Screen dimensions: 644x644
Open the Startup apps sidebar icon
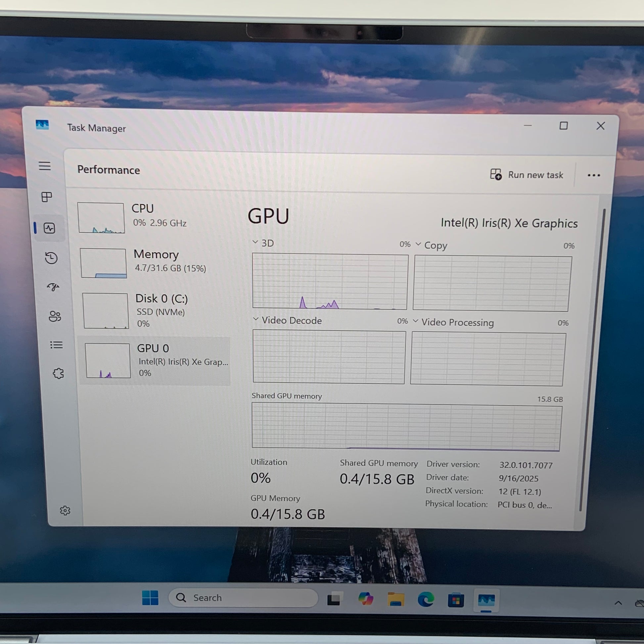pos(53,287)
